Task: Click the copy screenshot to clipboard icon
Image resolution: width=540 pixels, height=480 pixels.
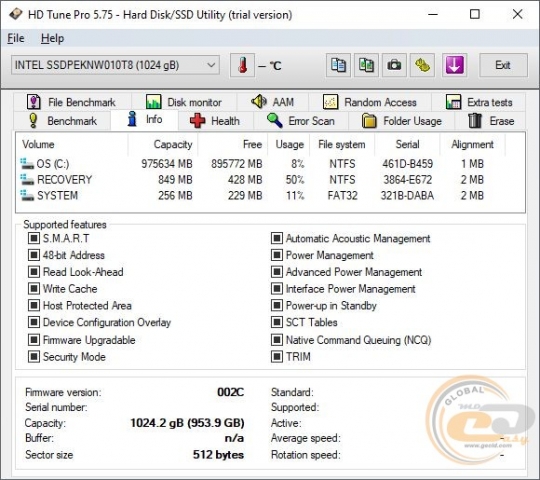Action: (x=366, y=65)
